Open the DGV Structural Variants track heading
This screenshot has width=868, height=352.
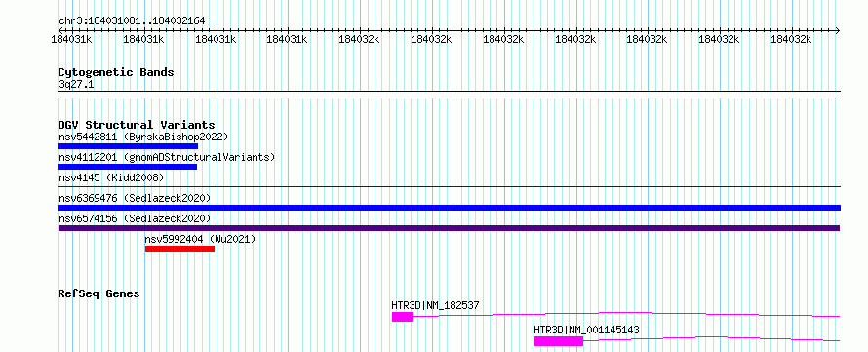pyautogui.click(x=137, y=125)
